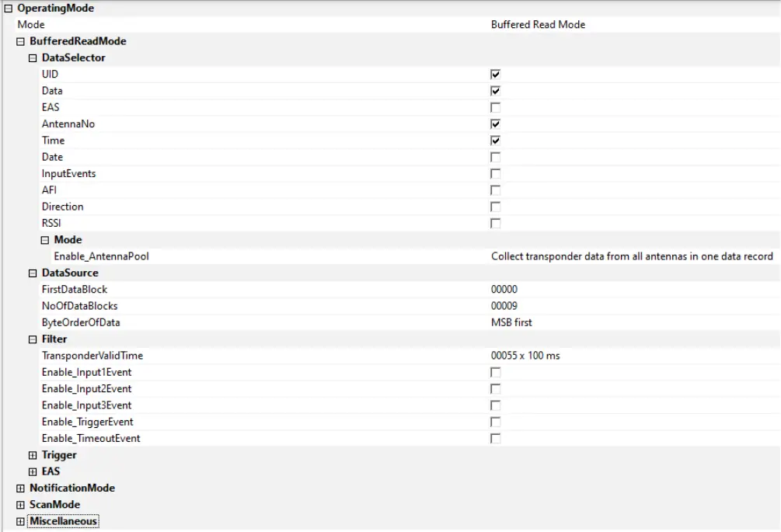Expand the EAS subsection under Filter
Screen dimensions: 781x532
33,471
